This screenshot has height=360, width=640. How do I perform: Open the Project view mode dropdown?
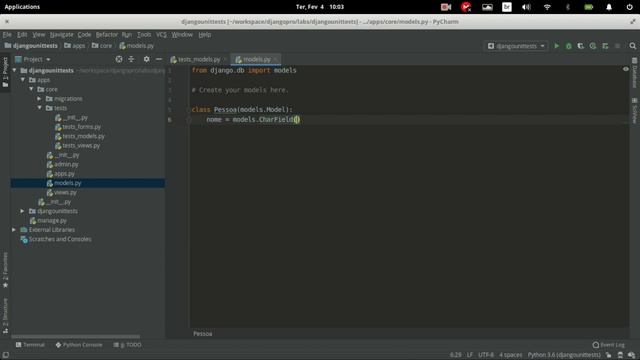(33, 59)
